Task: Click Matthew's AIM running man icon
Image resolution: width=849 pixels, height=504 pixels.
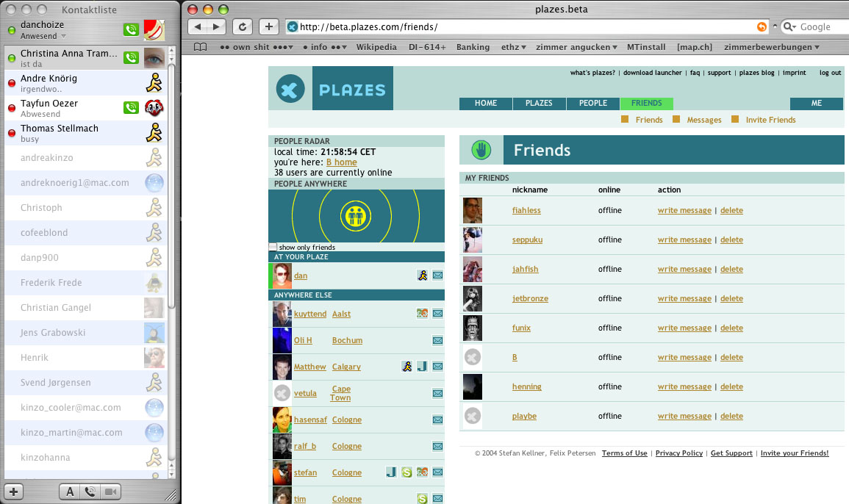Action: coord(407,367)
